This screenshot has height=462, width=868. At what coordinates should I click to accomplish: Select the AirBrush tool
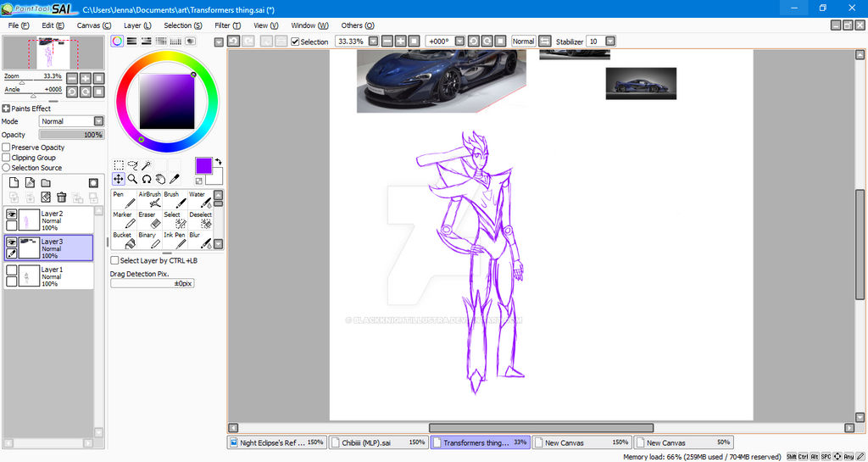pos(149,199)
